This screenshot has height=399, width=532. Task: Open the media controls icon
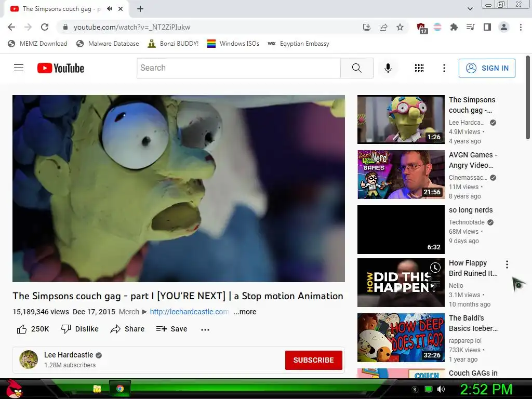(x=471, y=27)
